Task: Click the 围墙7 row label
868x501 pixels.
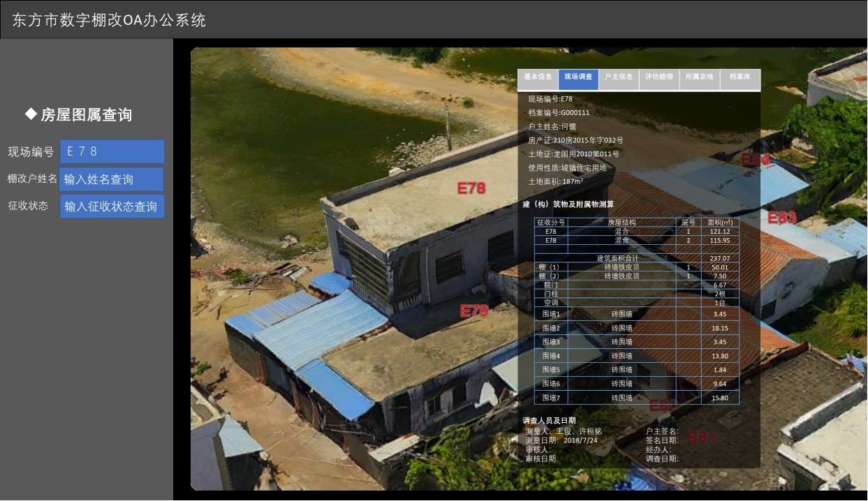Action: (x=551, y=398)
